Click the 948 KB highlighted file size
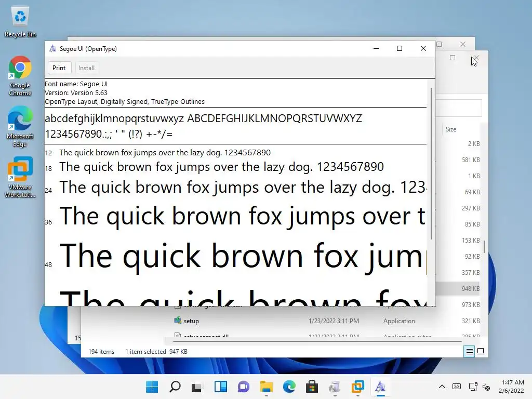This screenshot has width=532, height=399. (x=471, y=289)
